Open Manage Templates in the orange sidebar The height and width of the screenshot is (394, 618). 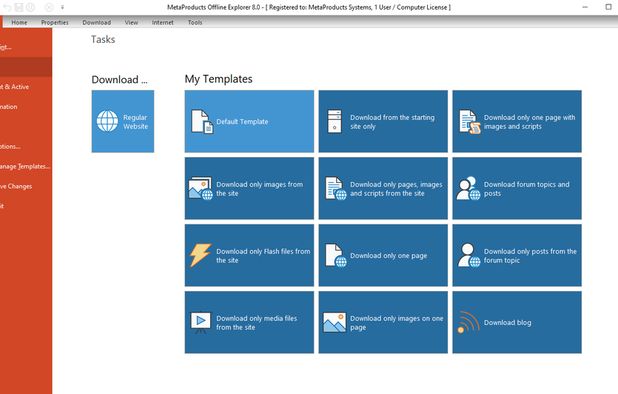(x=26, y=166)
